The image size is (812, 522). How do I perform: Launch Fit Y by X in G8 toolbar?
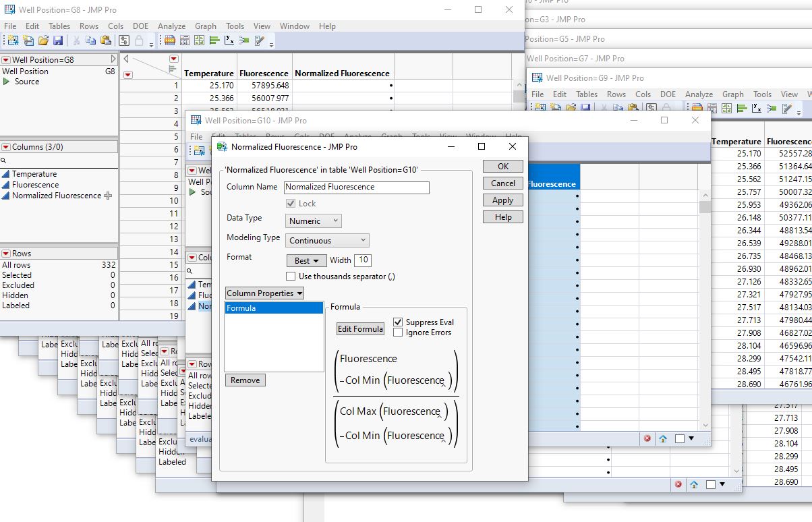(229, 40)
